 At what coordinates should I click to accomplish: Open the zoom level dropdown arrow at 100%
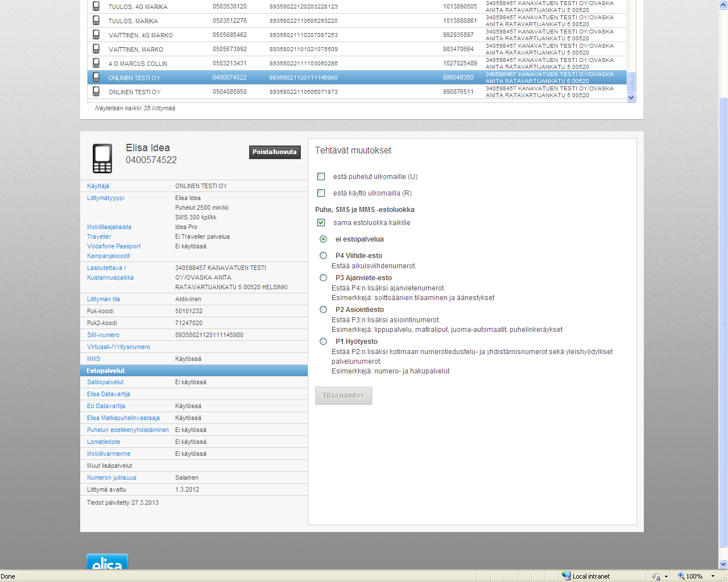[713, 576]
